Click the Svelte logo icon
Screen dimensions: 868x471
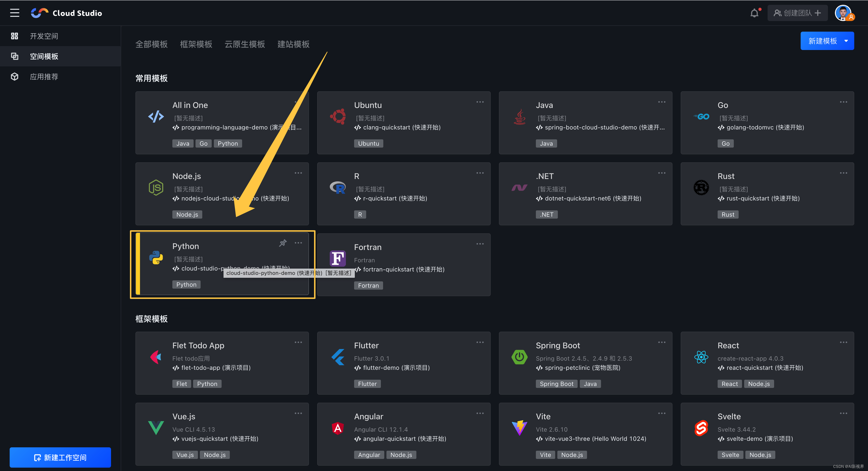(701, 428)
